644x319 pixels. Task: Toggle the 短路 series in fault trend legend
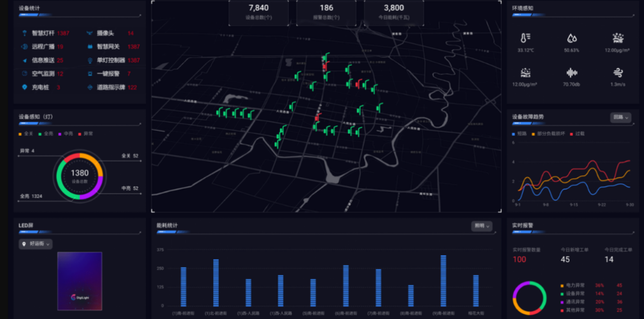pyautogui.click(x=520, y=134)
